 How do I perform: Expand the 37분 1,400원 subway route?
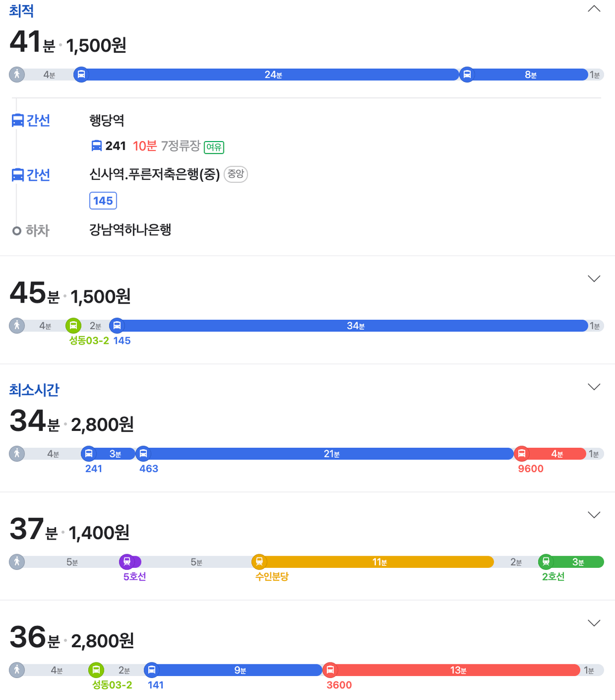(594, 515)
